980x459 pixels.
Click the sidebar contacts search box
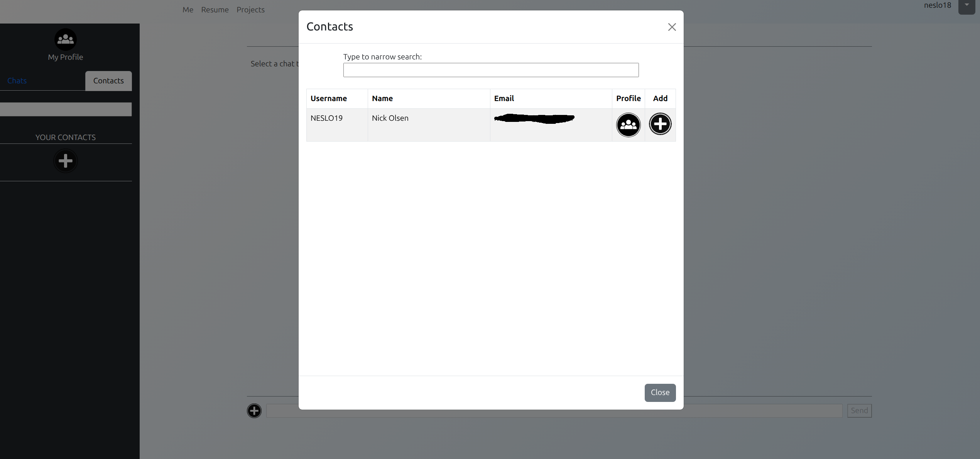[x=66, y=109]
